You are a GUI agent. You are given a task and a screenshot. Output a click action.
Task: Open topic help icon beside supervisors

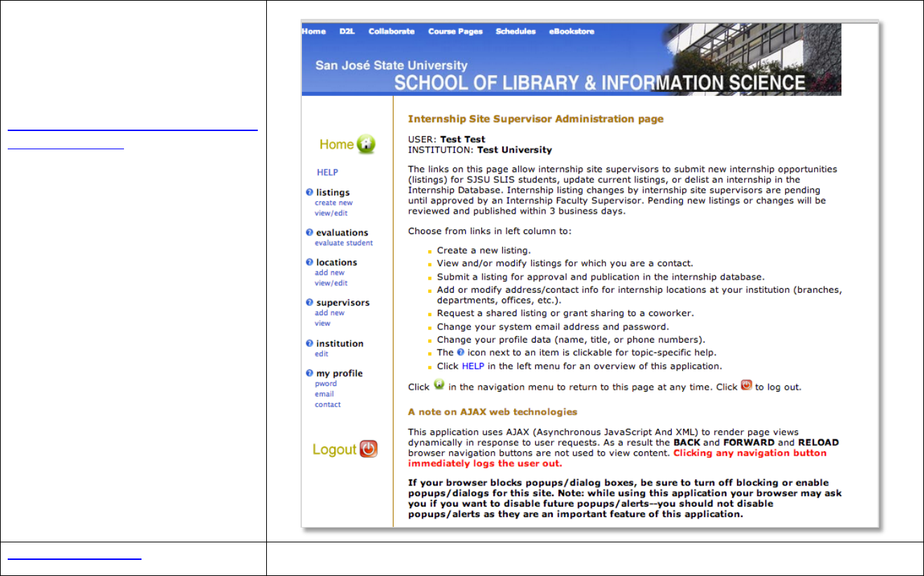(x=310, y=302)
